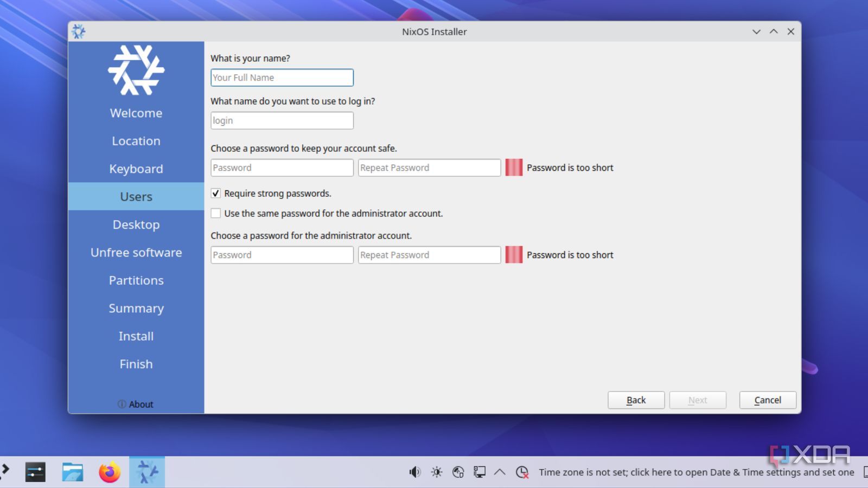Enable same password for administrator account
Viewport: 868px width, 488px height.
[x=216, y=214]
